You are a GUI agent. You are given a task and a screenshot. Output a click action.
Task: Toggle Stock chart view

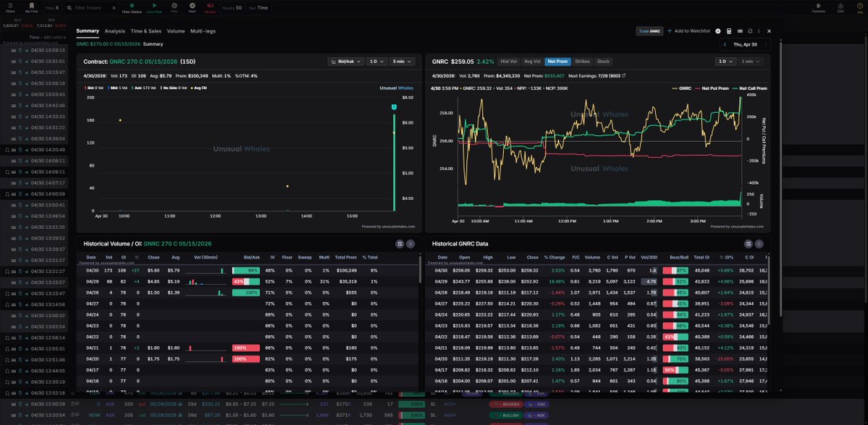pyautogui.click(x=603, y=62)
